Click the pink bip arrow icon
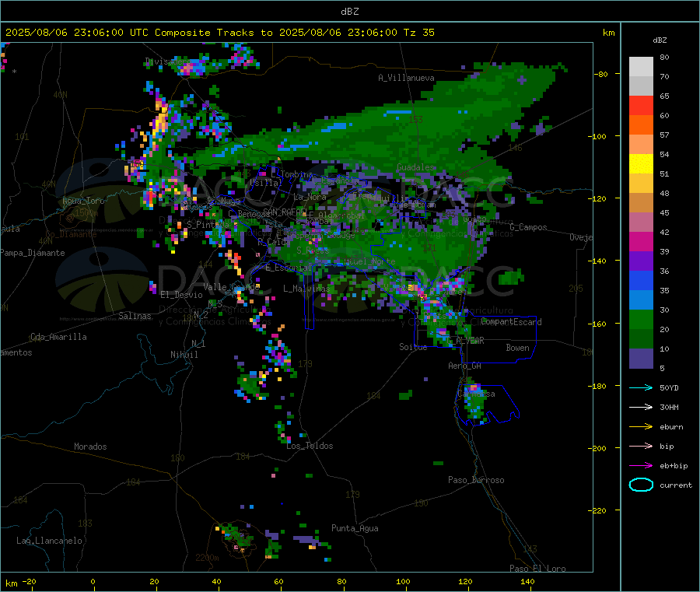Image resolution: width=700 pixels, height=592 pixels. coord(641,446)
